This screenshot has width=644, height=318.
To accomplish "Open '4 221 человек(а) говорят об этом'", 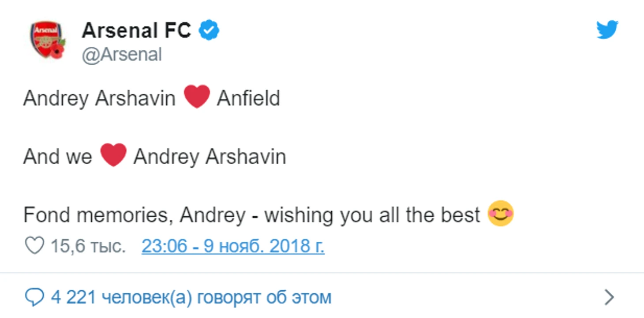I will (191, 297).
